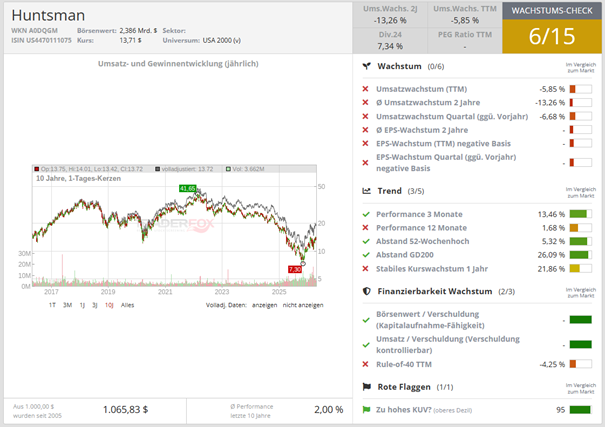
Task: Click the green check beside Umsatz / Verschuldung
Action: (366, 345)
